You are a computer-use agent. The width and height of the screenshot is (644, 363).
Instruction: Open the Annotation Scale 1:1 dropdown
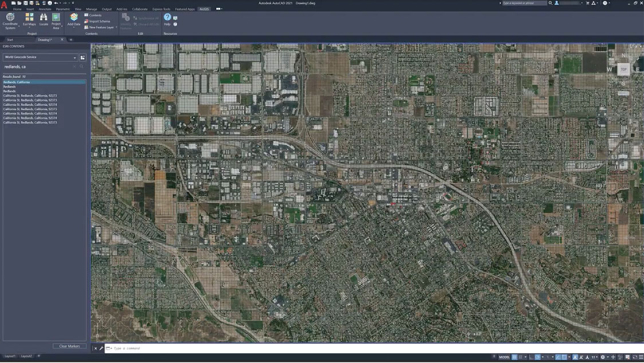[x=594, y=357]
